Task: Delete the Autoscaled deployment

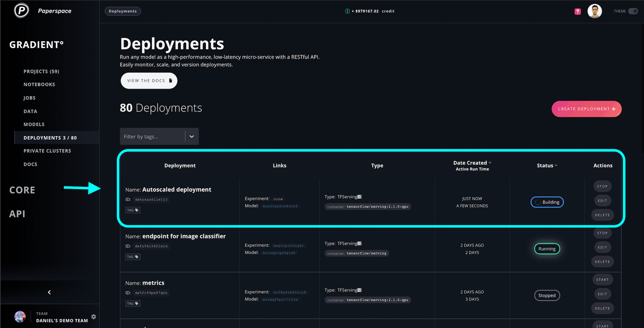Action: point(602,215)
